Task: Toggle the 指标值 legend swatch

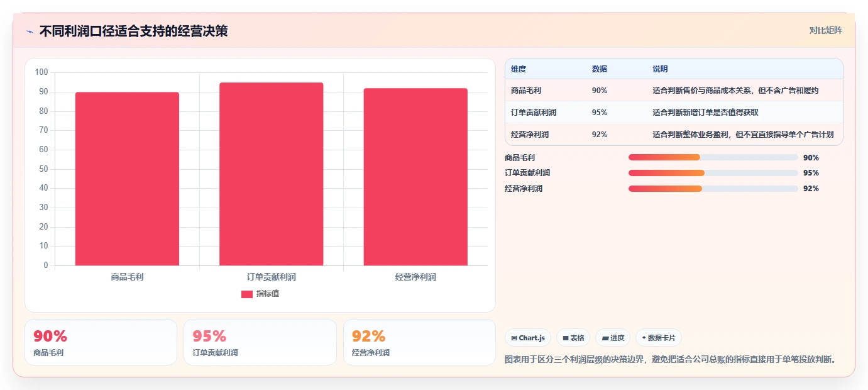Action: click(247, 294)
